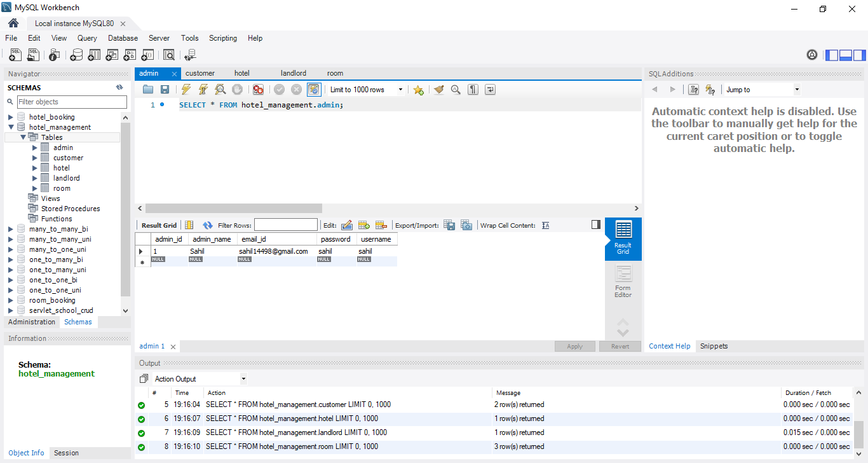Image resolution: width=868 pixels, height=463 pixels.
Task: Click the Filter Rows input field
Action: click(x=285, y=225)
